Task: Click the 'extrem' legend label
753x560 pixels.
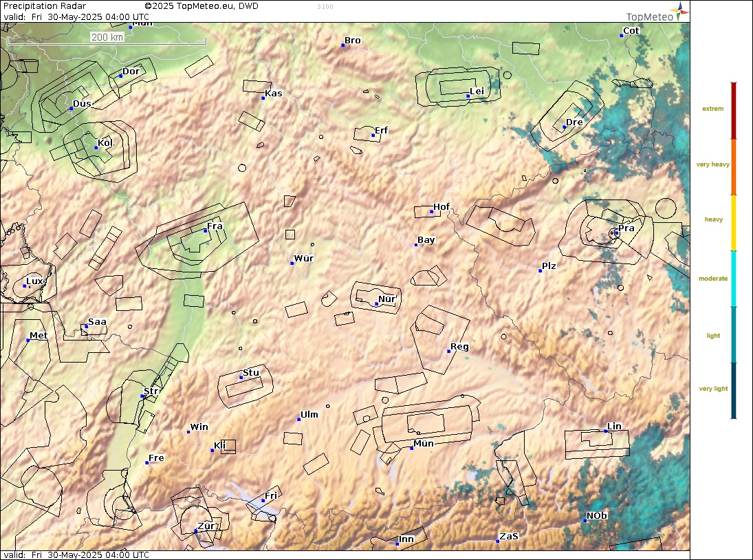Action: click(712, 109)
